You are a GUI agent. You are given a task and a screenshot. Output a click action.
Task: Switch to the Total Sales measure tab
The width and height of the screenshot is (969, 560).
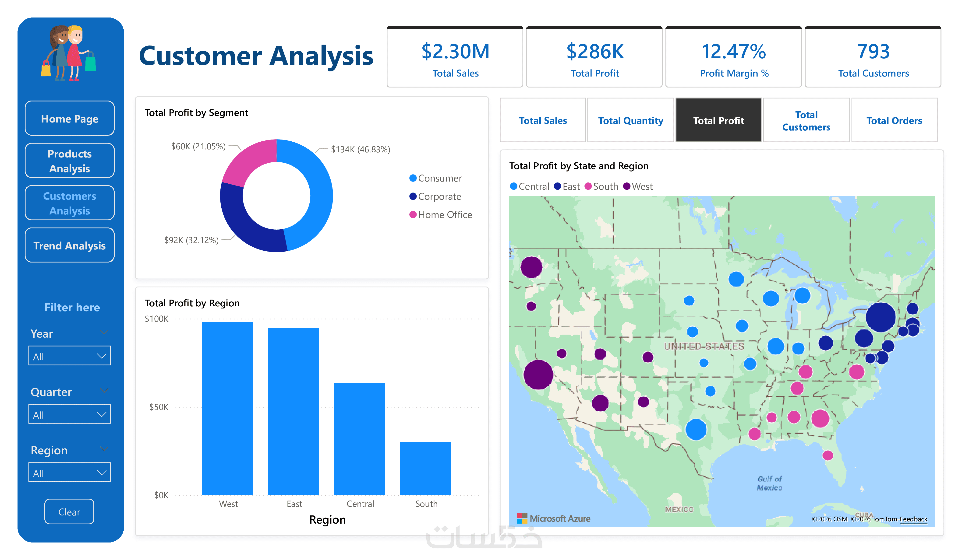[543, 121]
